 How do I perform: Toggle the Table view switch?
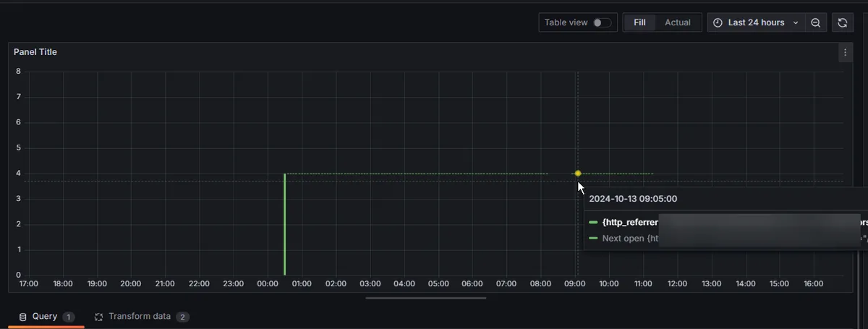602,22
